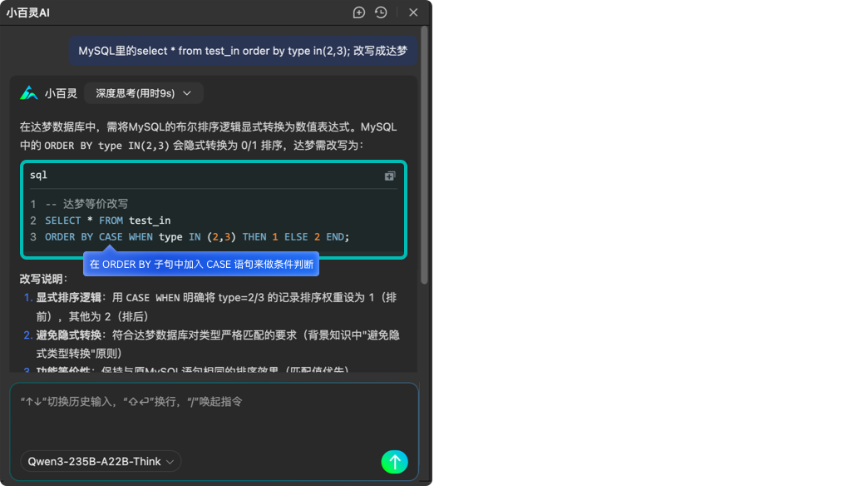This screenshot has width=868, height=486.
Task: Click the 改写说明 heading
Action: [x=43, y=279]
